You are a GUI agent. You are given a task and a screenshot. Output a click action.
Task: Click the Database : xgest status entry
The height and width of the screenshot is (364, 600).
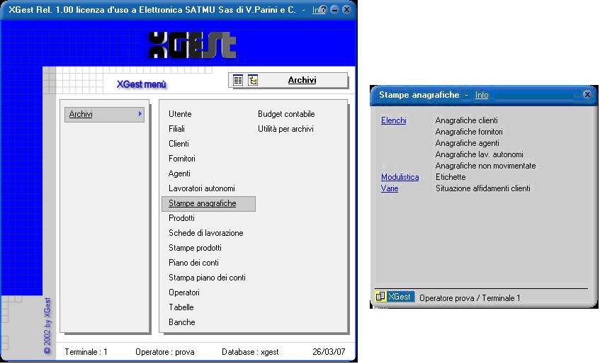pos(250,352)
